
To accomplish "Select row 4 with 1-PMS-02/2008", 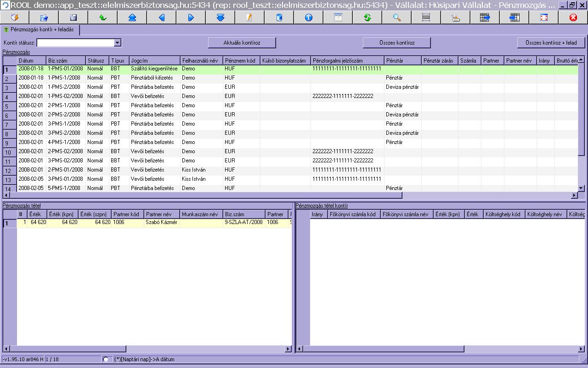I will tap(65, 96).
